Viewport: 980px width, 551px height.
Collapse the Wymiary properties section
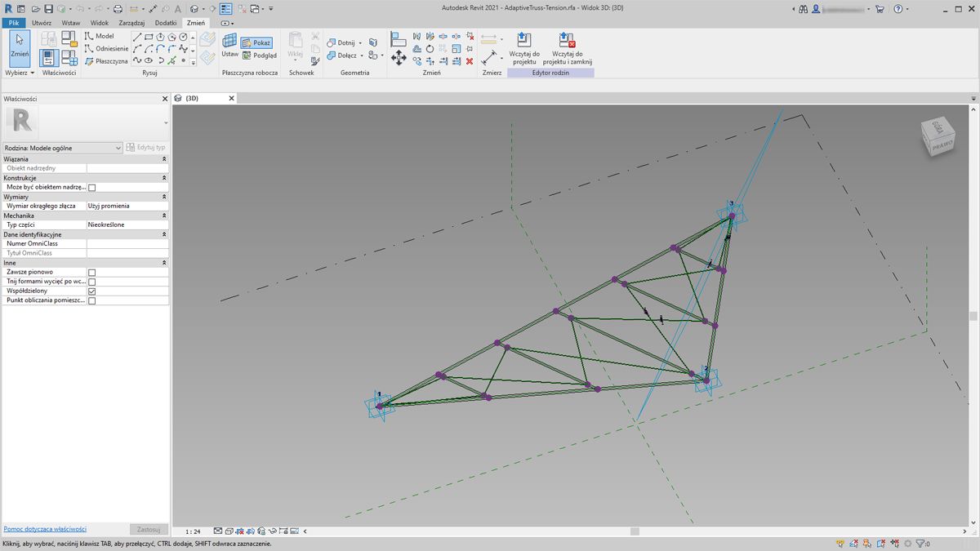(x=164, y=197)
